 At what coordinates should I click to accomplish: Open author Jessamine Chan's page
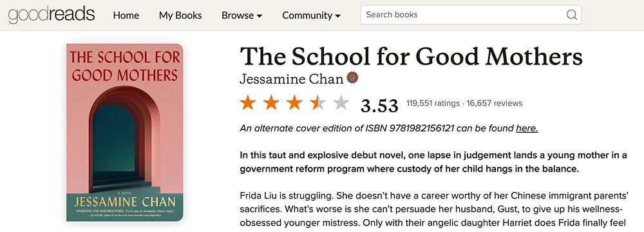pyautogui.click(x=291, y=79)
